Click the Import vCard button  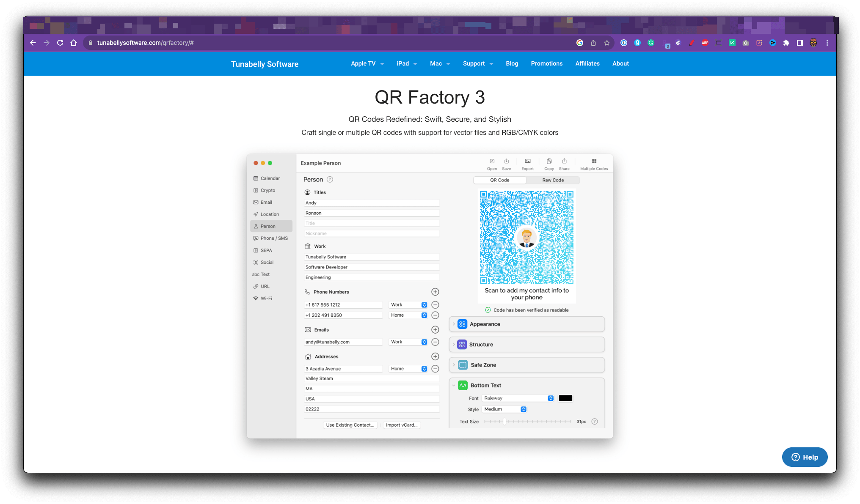tap(401, 425)
